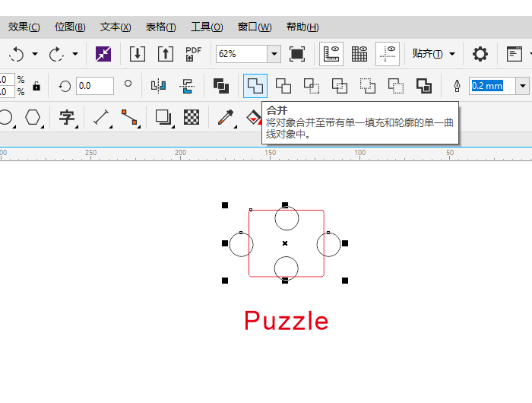Open the 效果(C) menu

[x=24, y=27]
